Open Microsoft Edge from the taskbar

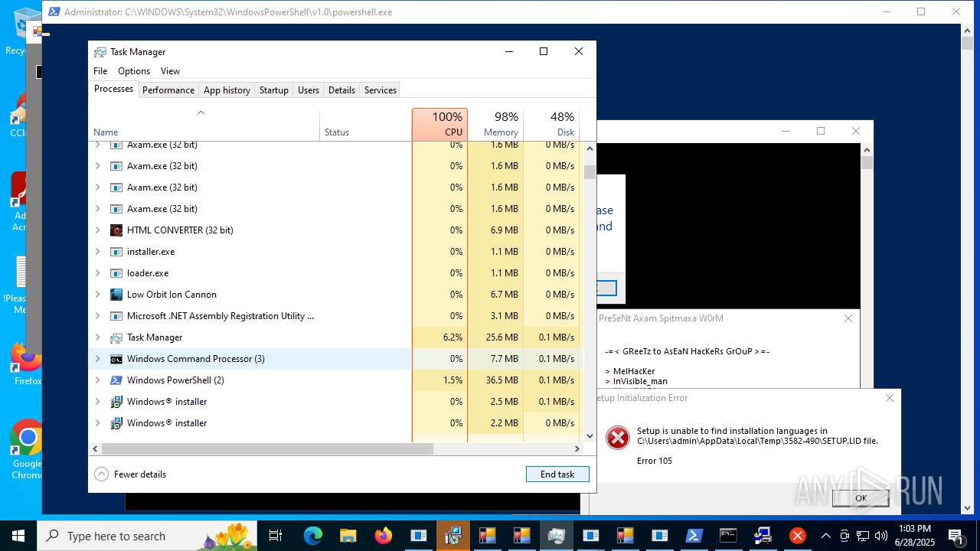click(313, 536)
